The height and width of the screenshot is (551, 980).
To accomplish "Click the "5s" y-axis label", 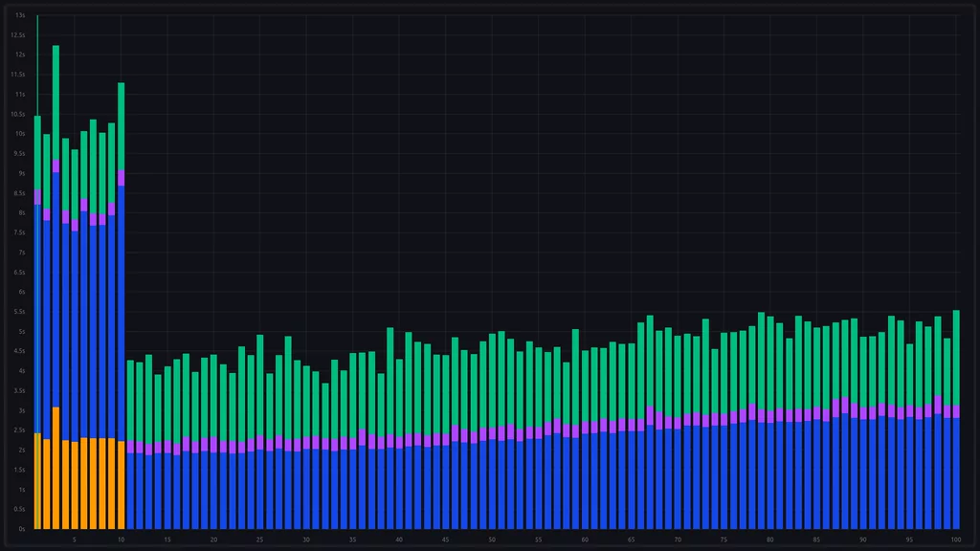I will [20, 331].
